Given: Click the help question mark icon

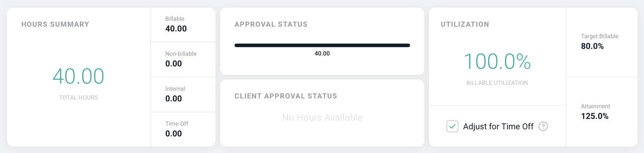Looking at the screenshot, I should pos(543,126).
